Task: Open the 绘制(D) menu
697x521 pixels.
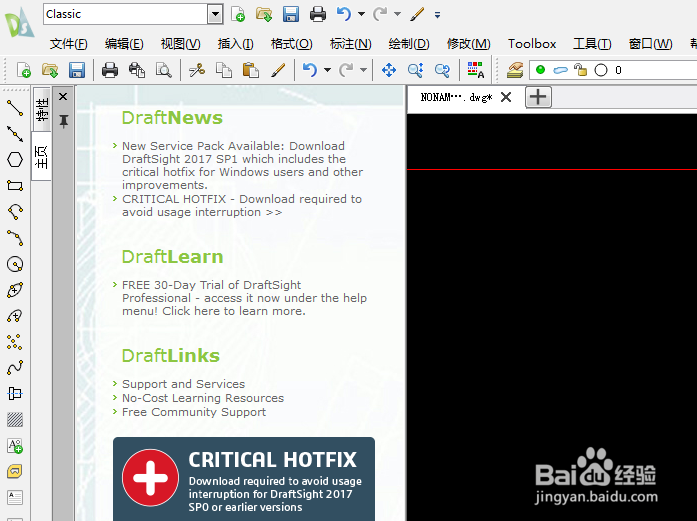Action: [409, 44]
